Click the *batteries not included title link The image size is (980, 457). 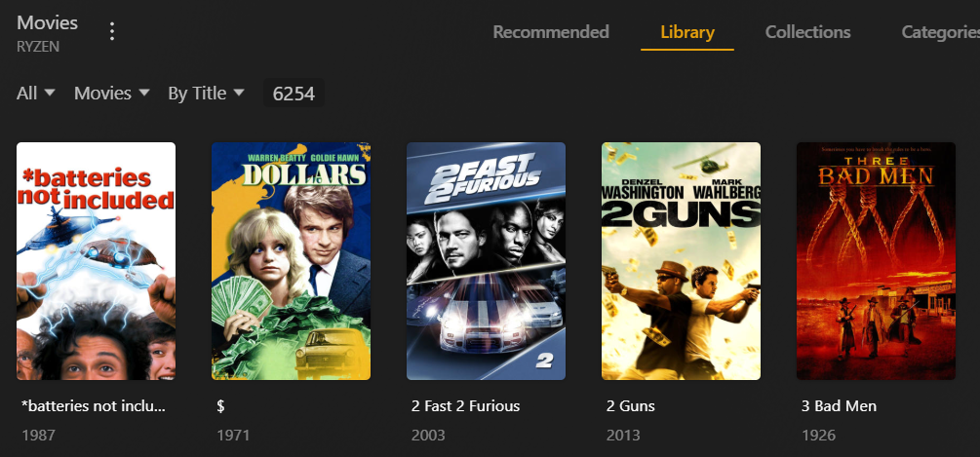[x=94, y=406]
